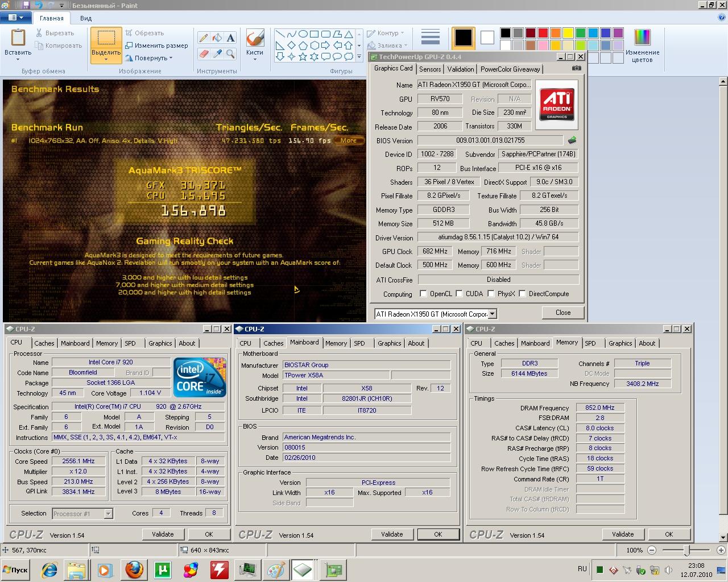
Task: Click the Вставить paste clipboard icon
Action: point(18,38)
